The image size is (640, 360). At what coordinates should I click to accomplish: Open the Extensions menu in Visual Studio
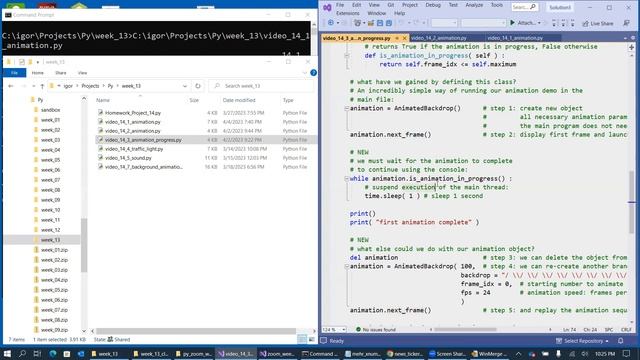click(x=348, y=13)
